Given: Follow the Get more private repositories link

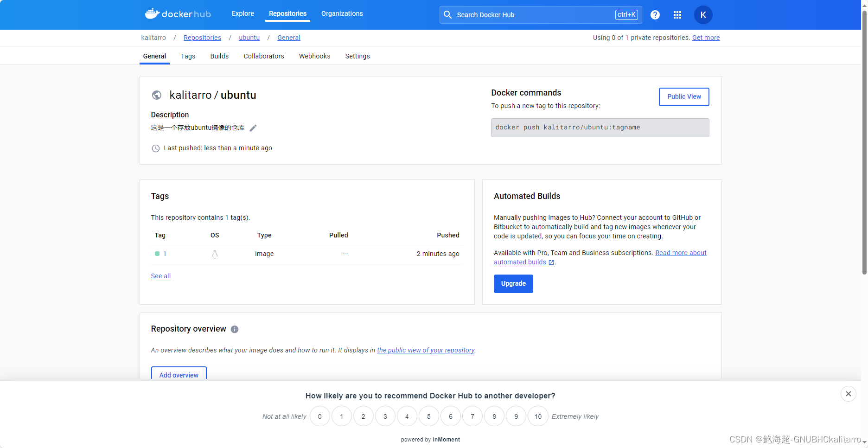Looking at the screenshot, I should (706, 38).
